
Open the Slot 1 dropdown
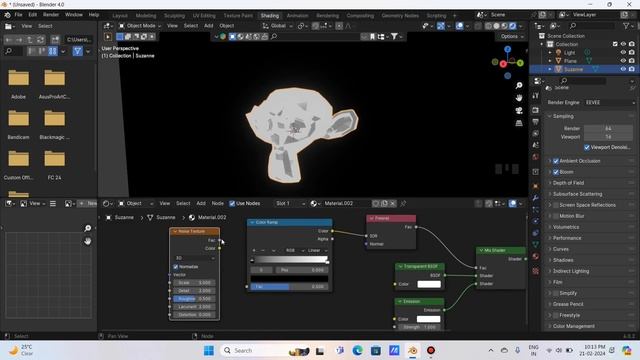coord(290,203)
